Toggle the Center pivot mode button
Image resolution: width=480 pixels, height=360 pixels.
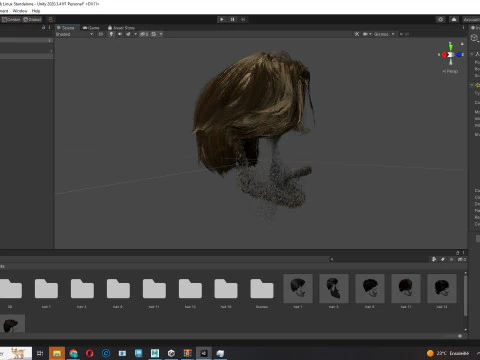pyautogui.click(x=11, y=19)
